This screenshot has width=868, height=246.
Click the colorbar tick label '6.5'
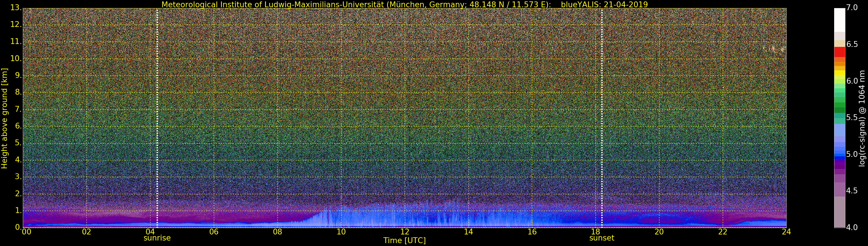coord(852,44)
